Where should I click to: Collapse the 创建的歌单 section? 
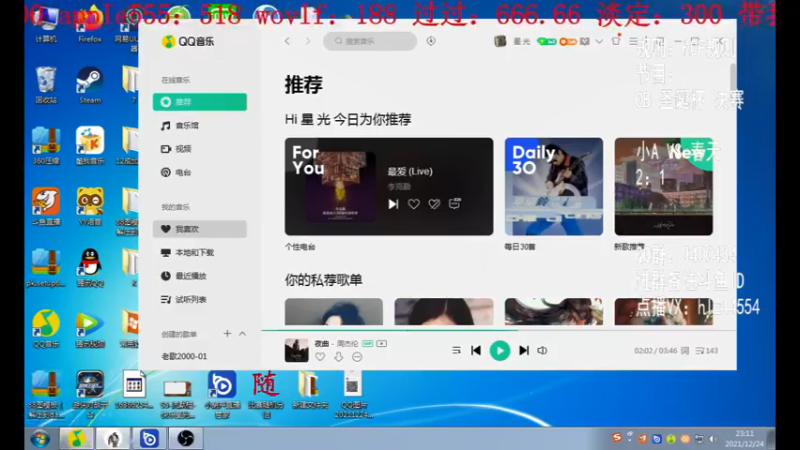[x=242, y=334]
